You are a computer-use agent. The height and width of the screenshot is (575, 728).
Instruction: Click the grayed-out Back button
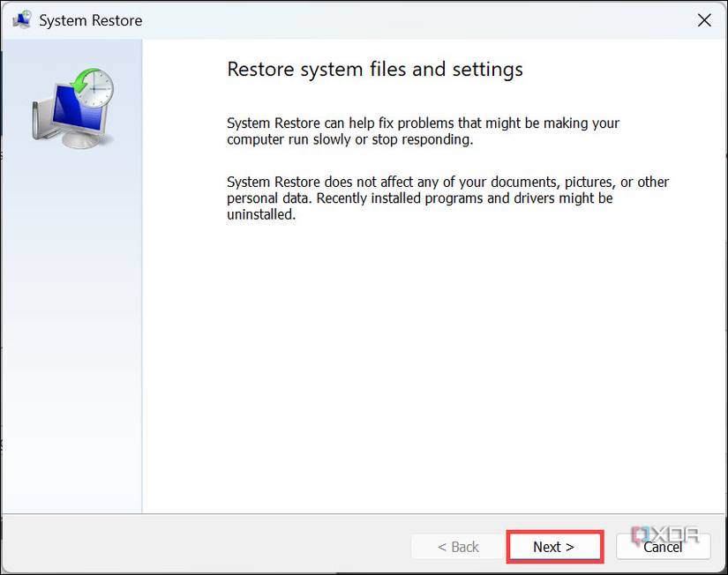[460, 547]
